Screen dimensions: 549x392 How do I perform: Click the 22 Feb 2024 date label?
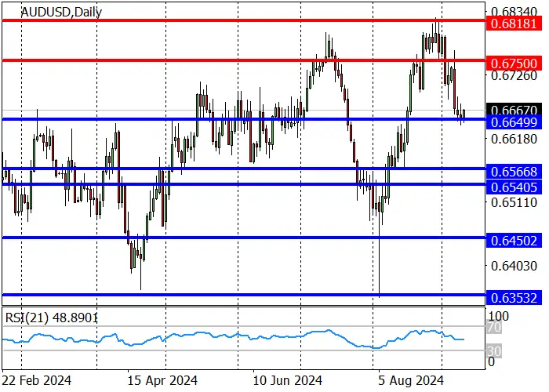tap(37, 380)
